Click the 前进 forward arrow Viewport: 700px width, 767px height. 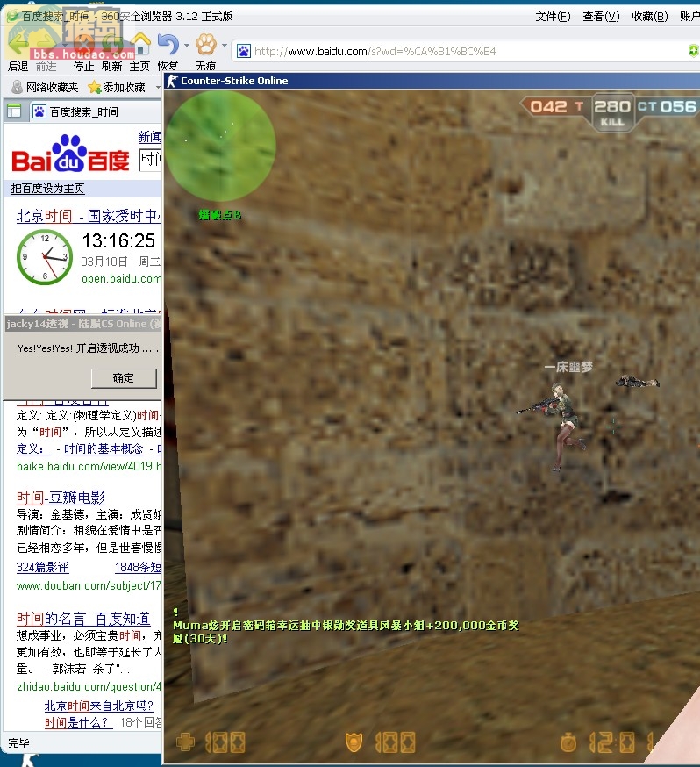tap(46, 45)
